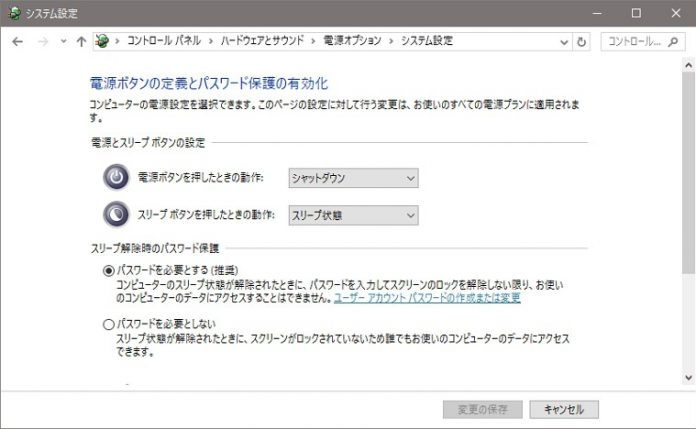696x429 pixels.
Task: Click label スリープ ボタンを押したときの動作
Action: click(x=206, y=215)
